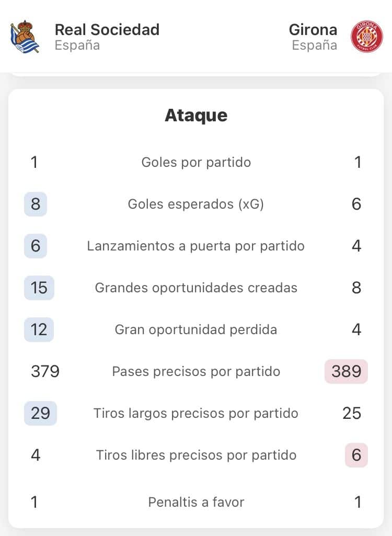Tap Pases precisos por partido label

(x=196, y=371)
